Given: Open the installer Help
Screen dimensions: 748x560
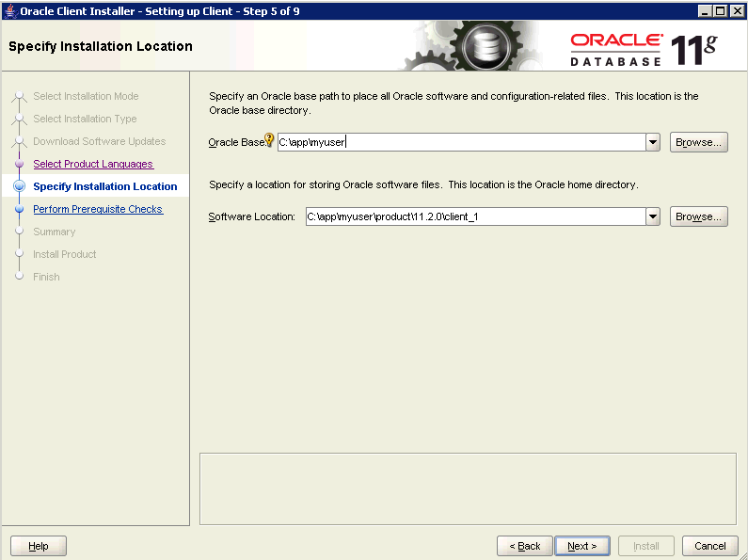Looking at the screenshot, I should 39,546.
